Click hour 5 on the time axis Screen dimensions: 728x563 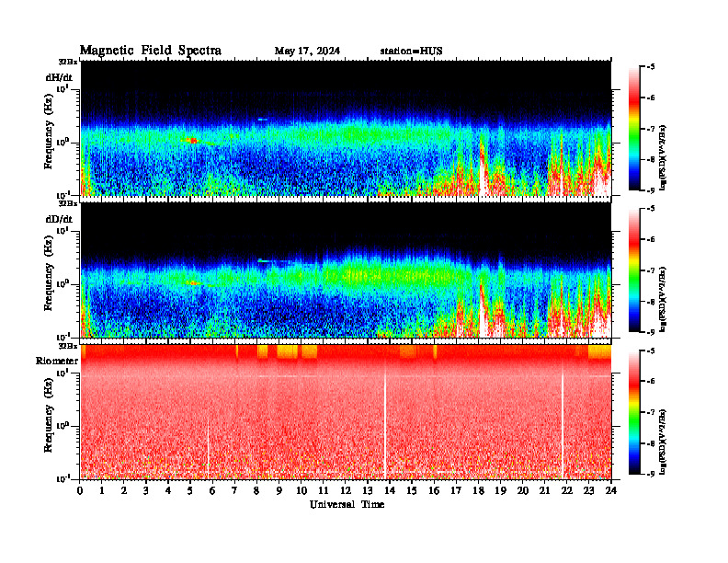[x=190, y=491]
